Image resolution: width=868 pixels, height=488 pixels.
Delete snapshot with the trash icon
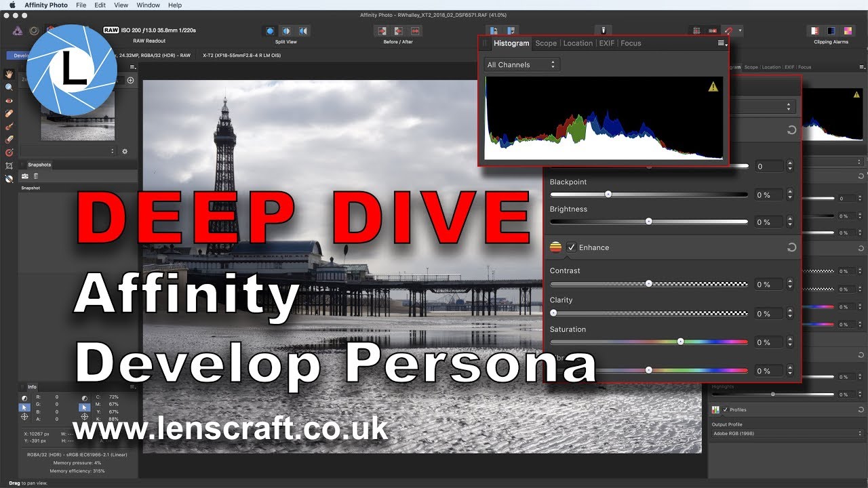36,176
